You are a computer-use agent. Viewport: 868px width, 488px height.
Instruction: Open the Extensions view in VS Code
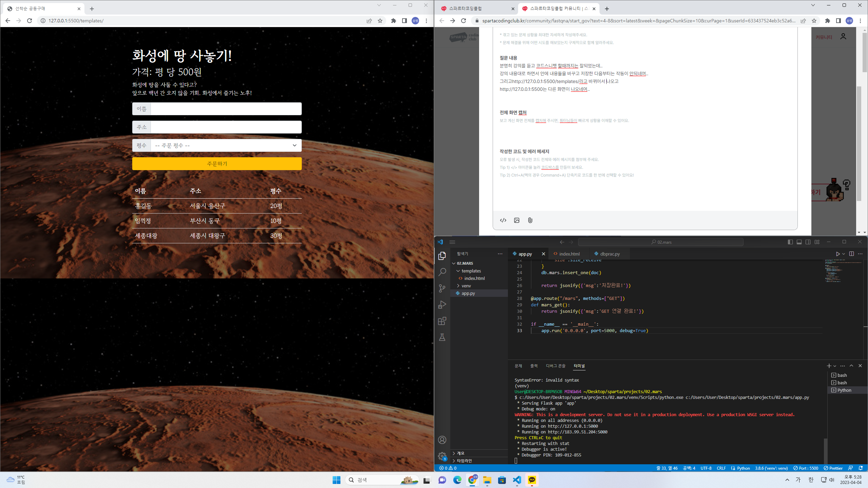coord(442,321)
